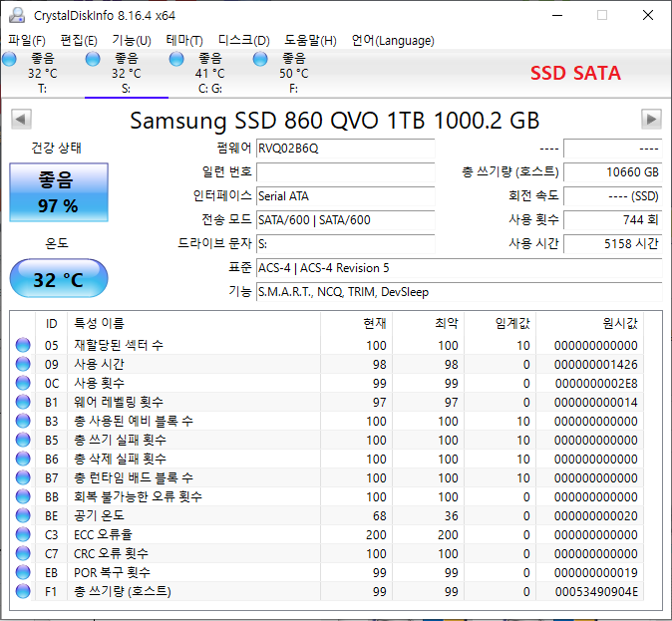Click the transfer mode field SATA/600 | SATA/600

click(345, 220)
